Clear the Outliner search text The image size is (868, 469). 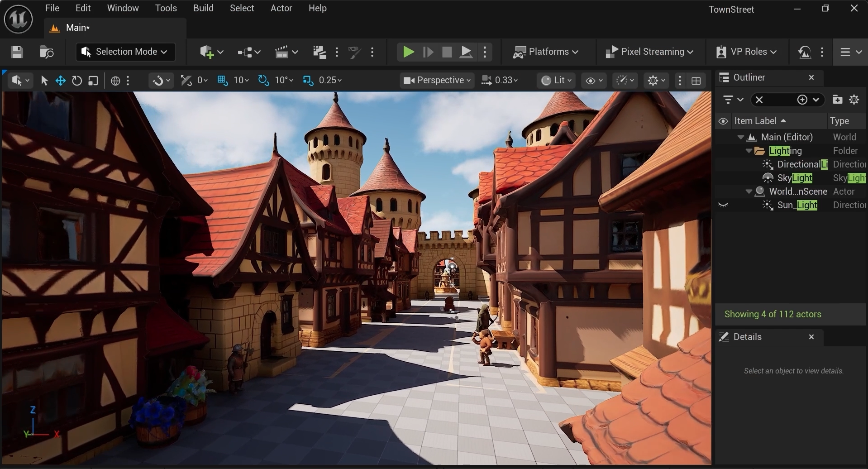(759, 100)
